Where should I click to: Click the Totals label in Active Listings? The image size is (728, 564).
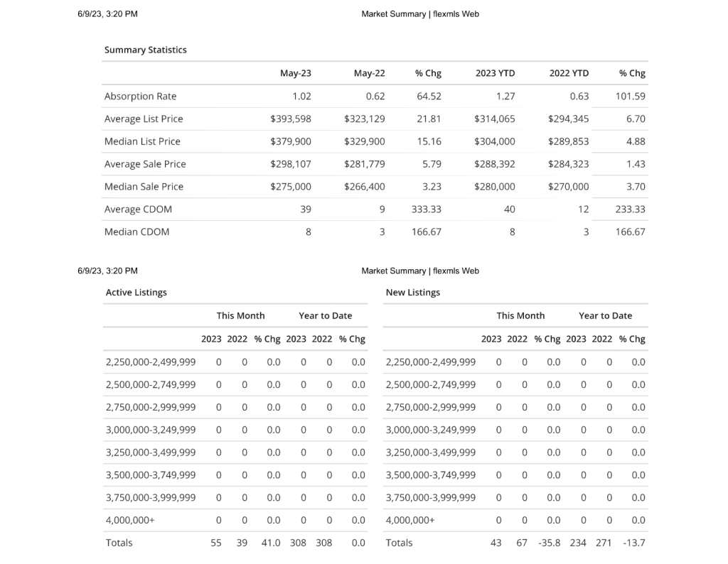pyautogui.click(x=119, y=543)
